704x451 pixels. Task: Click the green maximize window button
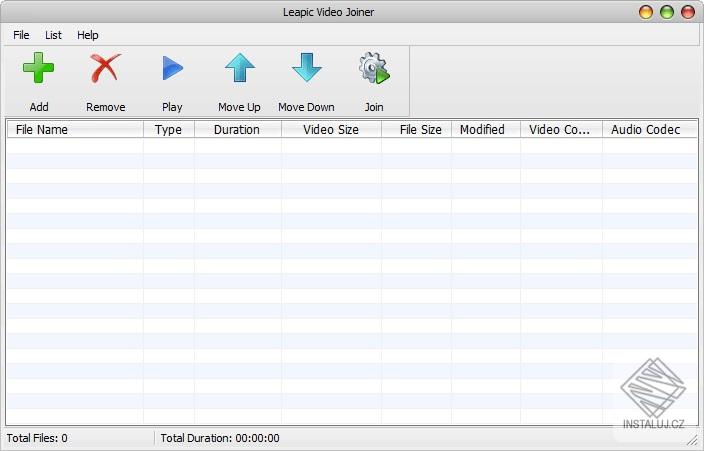tap(667, 12)
